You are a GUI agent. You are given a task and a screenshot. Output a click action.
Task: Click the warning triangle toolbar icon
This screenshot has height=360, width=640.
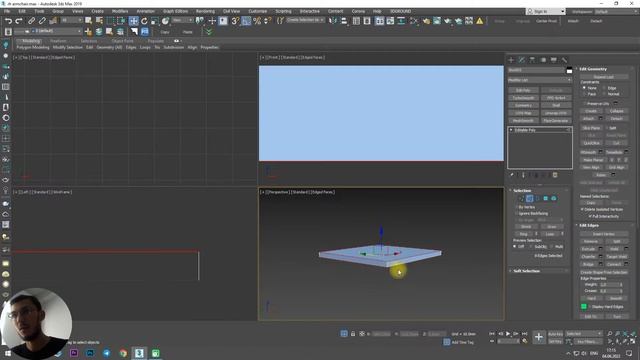point(480,21)
